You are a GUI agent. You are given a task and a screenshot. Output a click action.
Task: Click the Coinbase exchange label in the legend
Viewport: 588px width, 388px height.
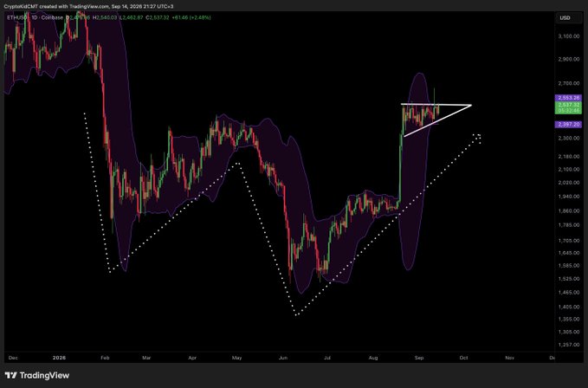(x=52, y=17)
